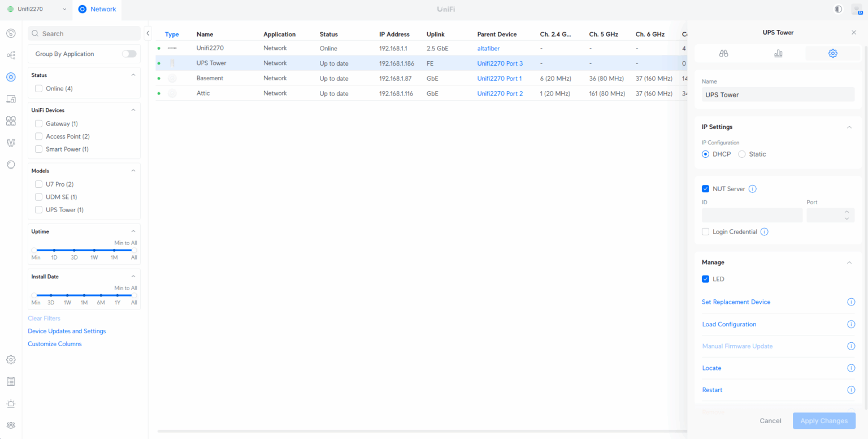Tick the Access Point filter checkbox
The height and width of the screenshot is (439, 868).
39,136
